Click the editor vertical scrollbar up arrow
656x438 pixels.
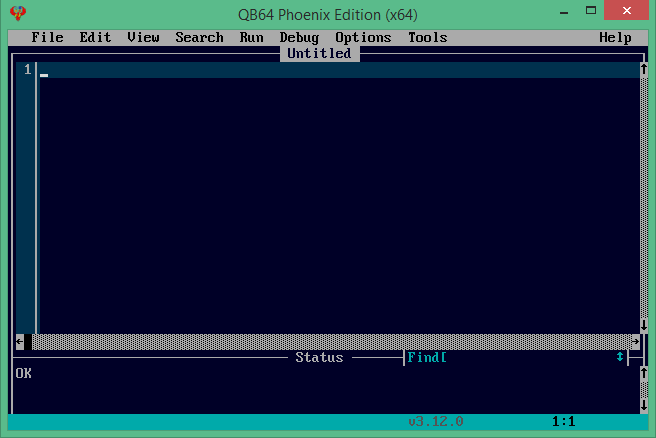coord(644,69)
